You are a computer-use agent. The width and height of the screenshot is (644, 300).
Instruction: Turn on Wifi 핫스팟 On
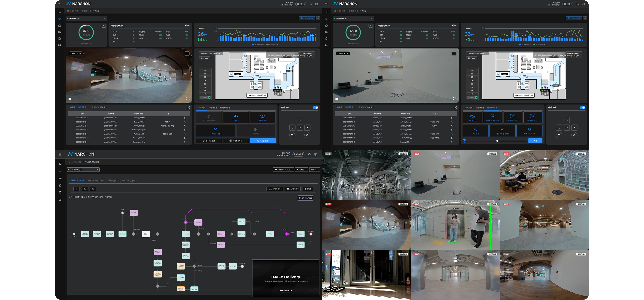pyautogui.click(x=529, y=130)
